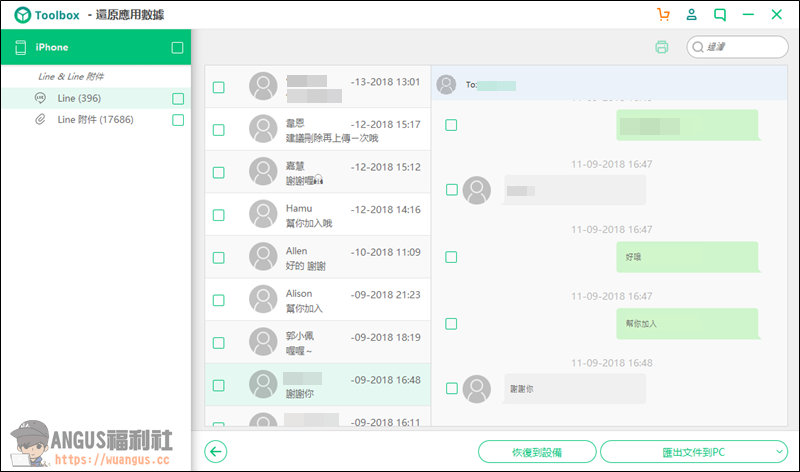
Task: Open the Hamu conversation
Action: click(318, 215)
